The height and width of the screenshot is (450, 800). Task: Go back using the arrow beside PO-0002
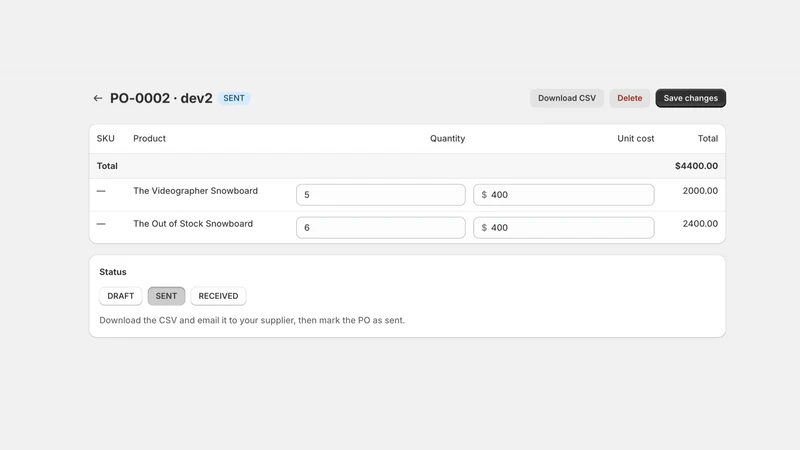(x=98, y=98)
